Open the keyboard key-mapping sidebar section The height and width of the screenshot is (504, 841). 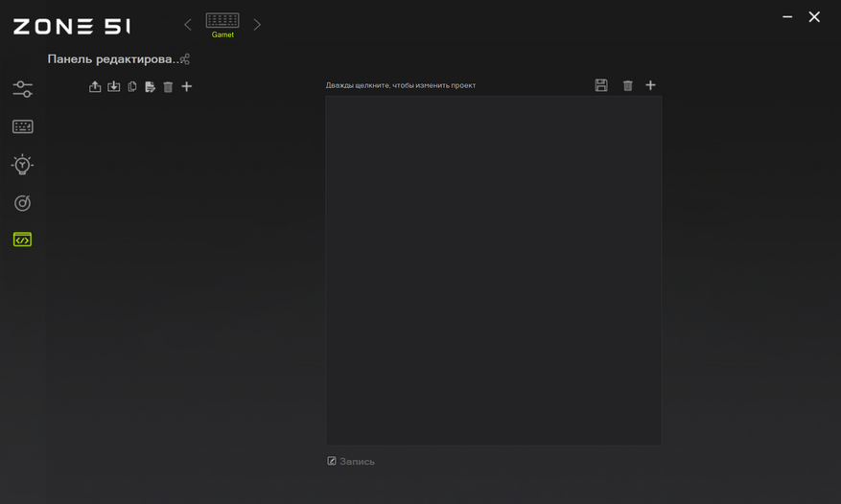coord(22,126)
